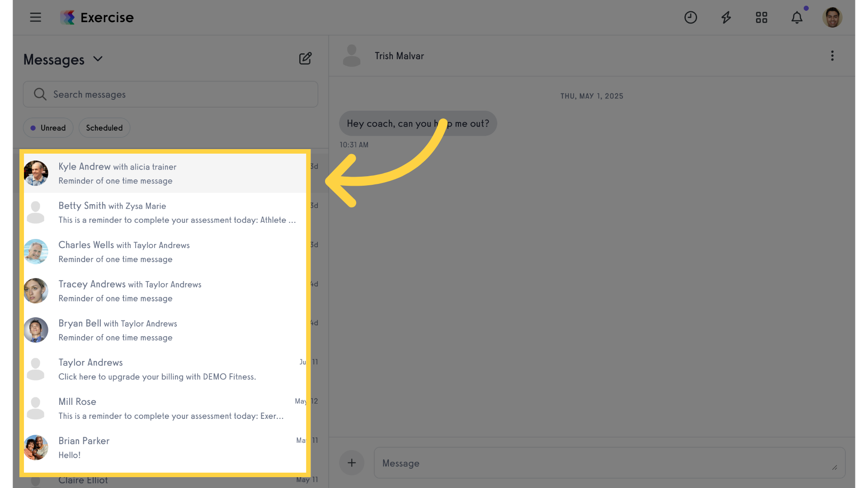
Task: Click the Trish Malvar name in header
Action: tap(399, 56)
